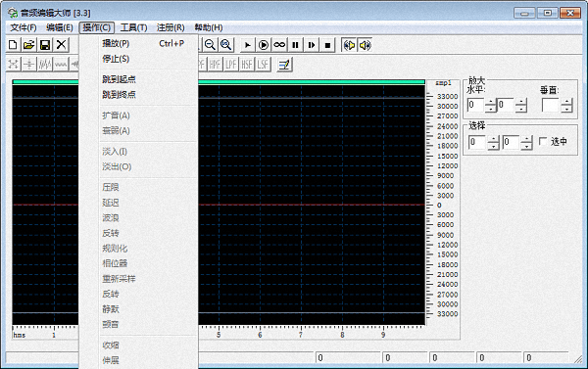Screen dimensions: 588x369
Task: Decrease the 垂直 zoom stepper value
Action: tap(567, 109)
